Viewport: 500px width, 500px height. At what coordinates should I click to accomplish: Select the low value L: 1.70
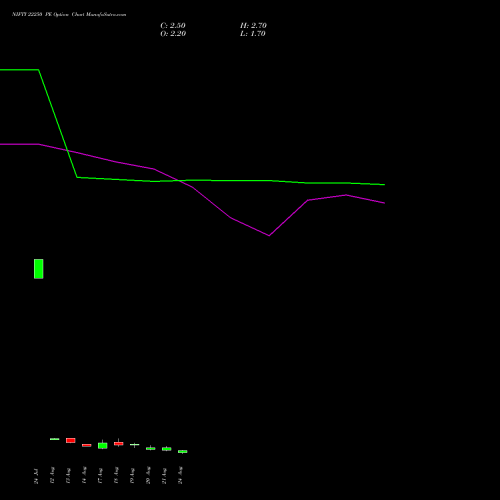253,34
